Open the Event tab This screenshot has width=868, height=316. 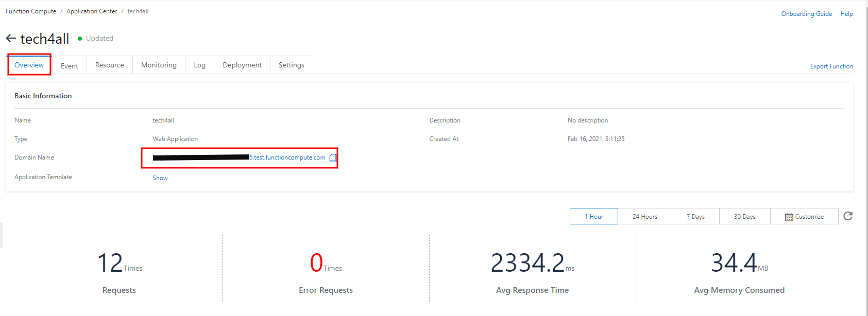pyautogui.click(x=70, y=65)
